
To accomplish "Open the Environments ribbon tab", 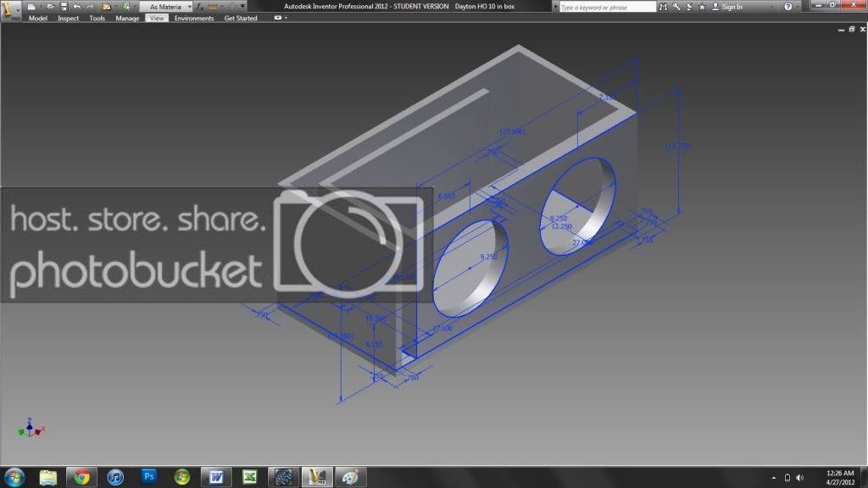I will tap(194, 19).
